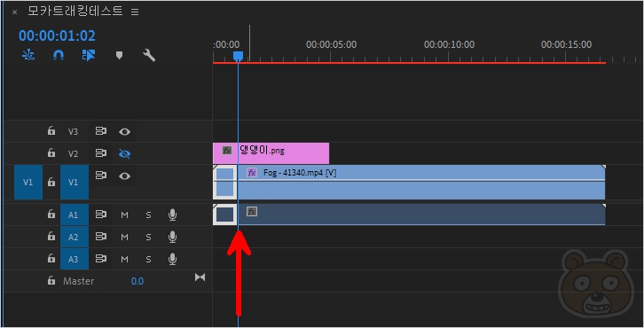Toggle sync lock for V2
644x328 pixels.
click(x=100, y=153)
